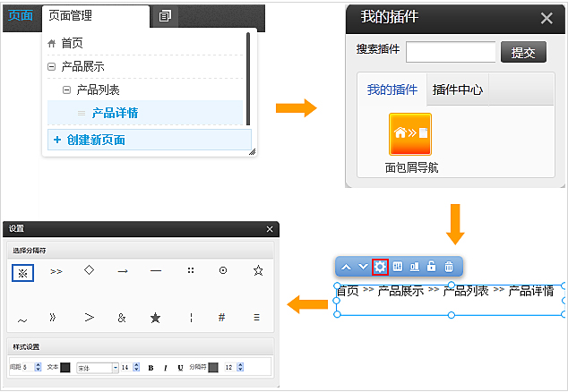Toggle italic text formatting

pyautogui.click(x=166, y=367)
